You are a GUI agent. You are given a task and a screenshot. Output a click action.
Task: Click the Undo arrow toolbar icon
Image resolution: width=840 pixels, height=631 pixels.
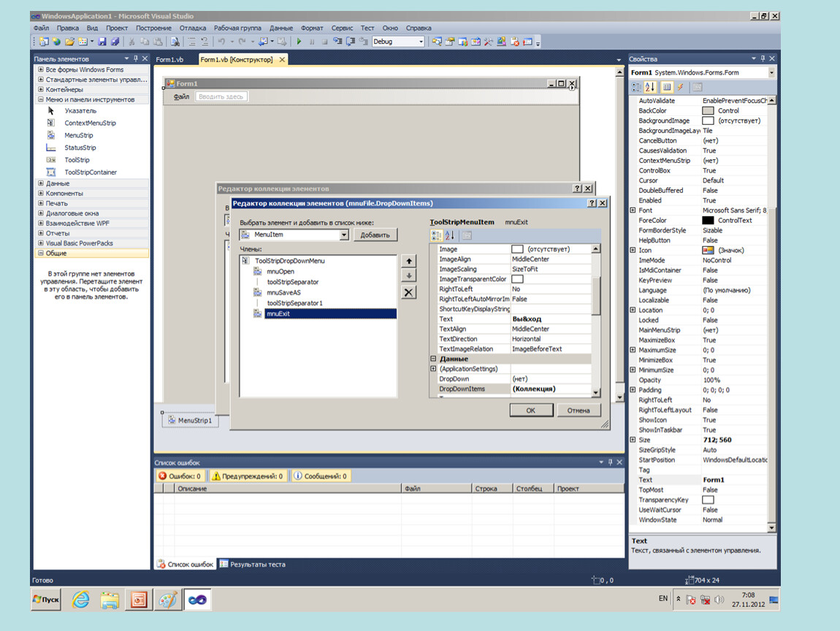pos(221,41)
